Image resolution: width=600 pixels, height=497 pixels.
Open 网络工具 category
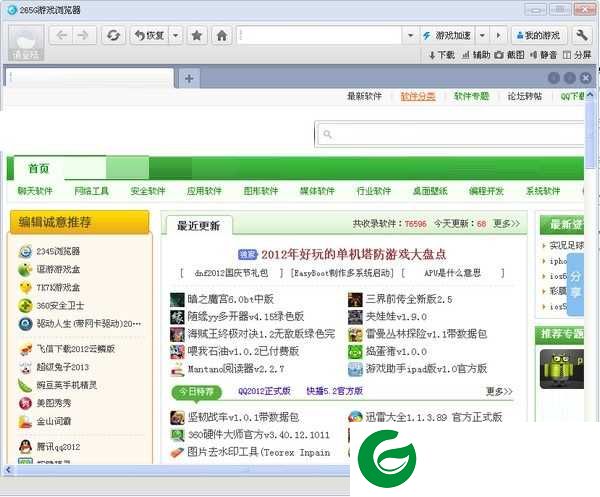[x=91, y=191]
